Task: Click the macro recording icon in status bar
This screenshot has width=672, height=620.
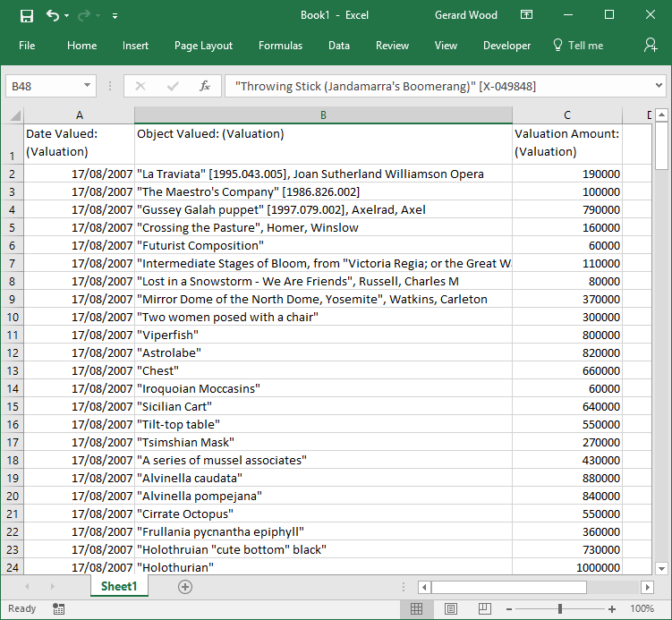Action: coord(58,608)
